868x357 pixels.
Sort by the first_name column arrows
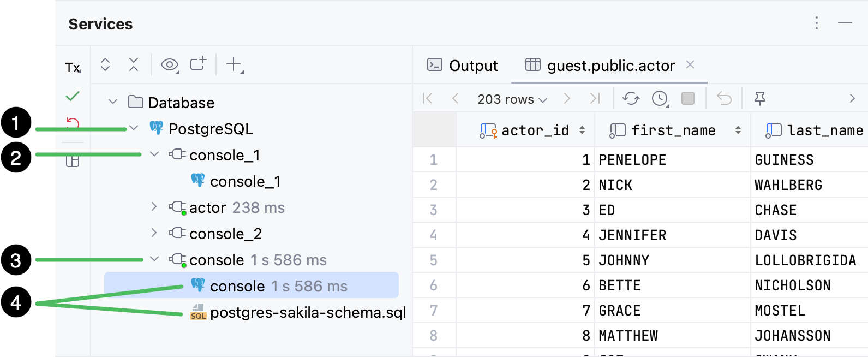(x=738, y=130)
